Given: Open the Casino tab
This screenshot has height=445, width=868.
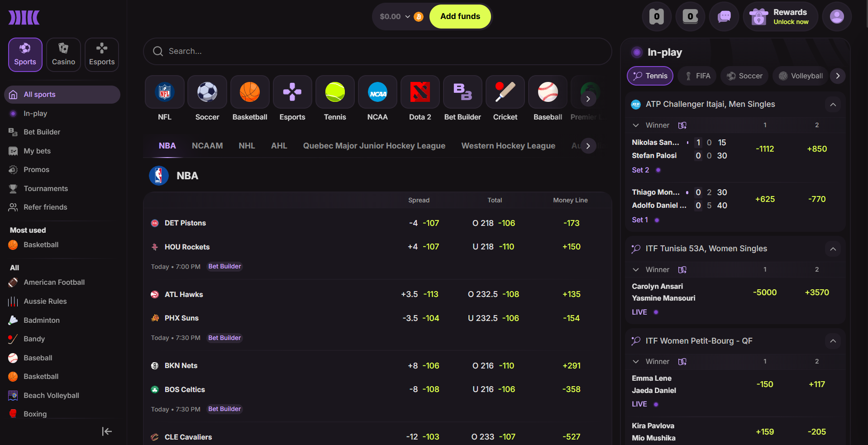Looking at the screenshot, I should [63, 55].
